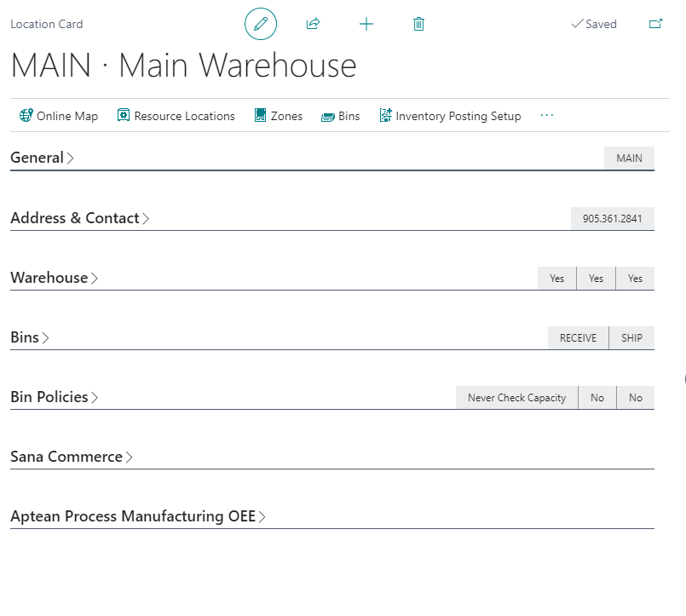
Task: Show more actions ellipsis menu
Action: coord(547,116)
